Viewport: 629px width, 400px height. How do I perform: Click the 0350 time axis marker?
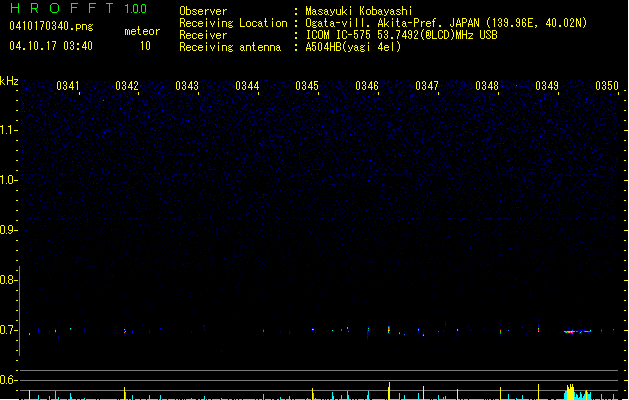pos(607,86)
